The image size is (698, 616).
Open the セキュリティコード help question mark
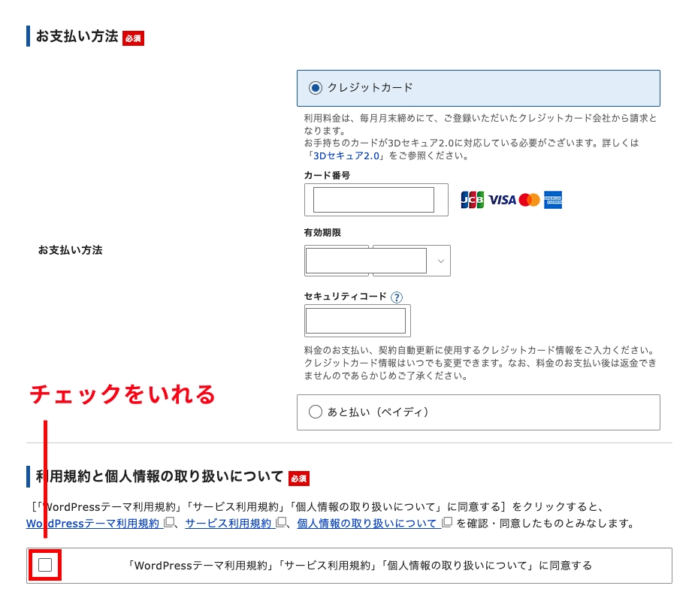click(397, 297)
